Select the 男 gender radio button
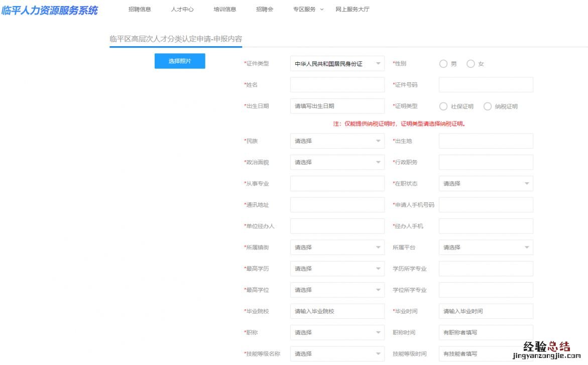The height and width of the screenshot is (365, 588). [443, 64]
